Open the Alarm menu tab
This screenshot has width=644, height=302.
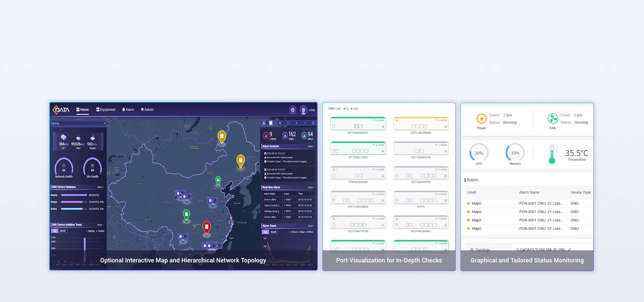(128, 110)
